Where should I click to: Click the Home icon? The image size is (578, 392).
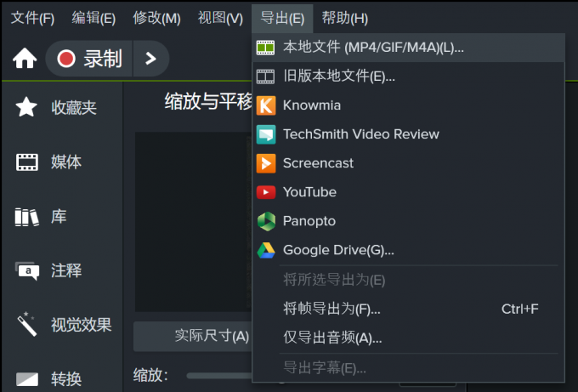point(25,59)
